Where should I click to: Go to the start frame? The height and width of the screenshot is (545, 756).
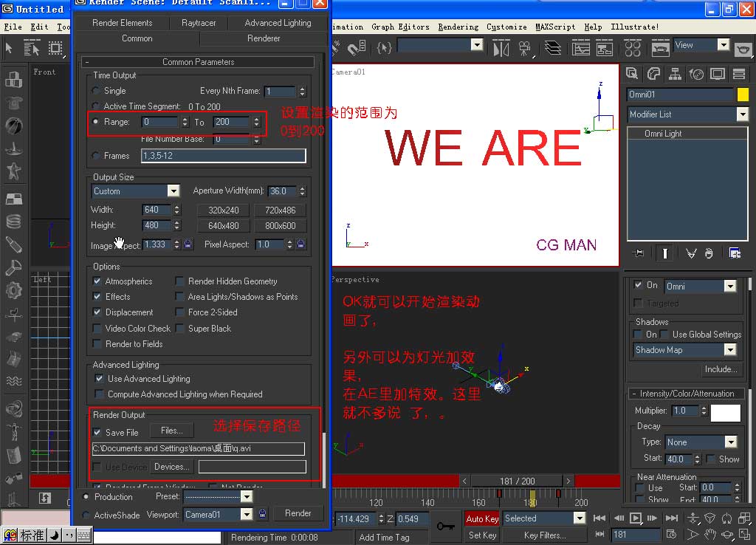point(599,518)
